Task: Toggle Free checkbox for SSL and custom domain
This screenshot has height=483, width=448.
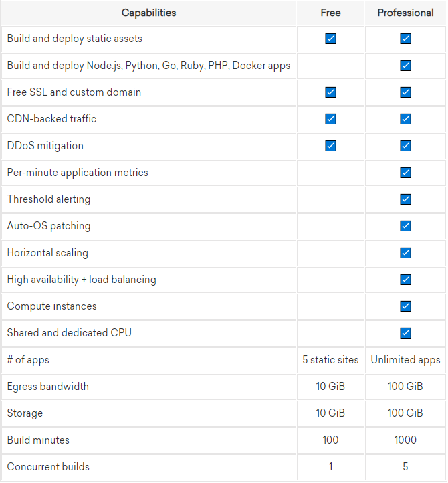Action: 330,92
